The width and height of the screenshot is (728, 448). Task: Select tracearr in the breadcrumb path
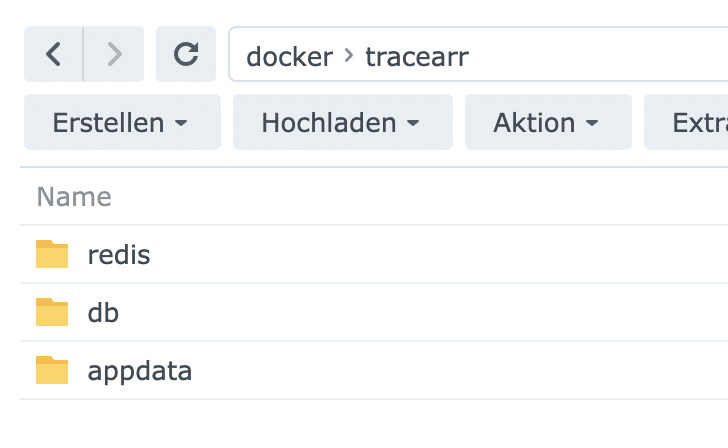(x=416, y=56)
